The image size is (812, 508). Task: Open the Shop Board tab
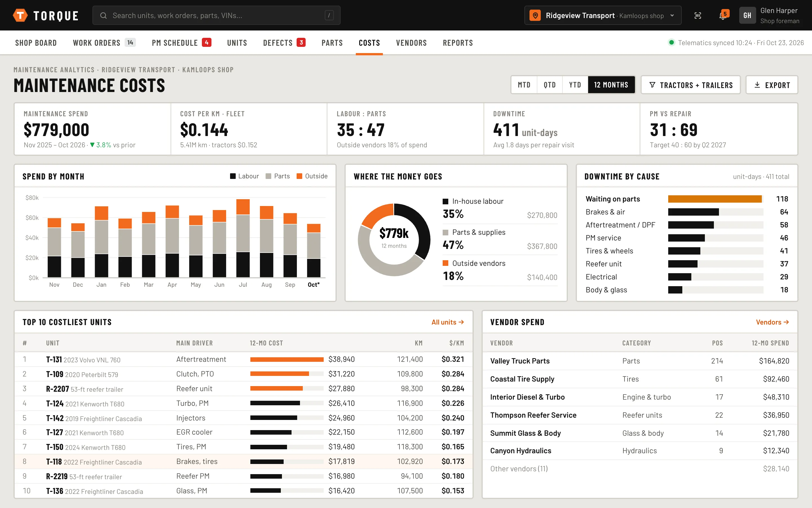click(x=36, y=43)
